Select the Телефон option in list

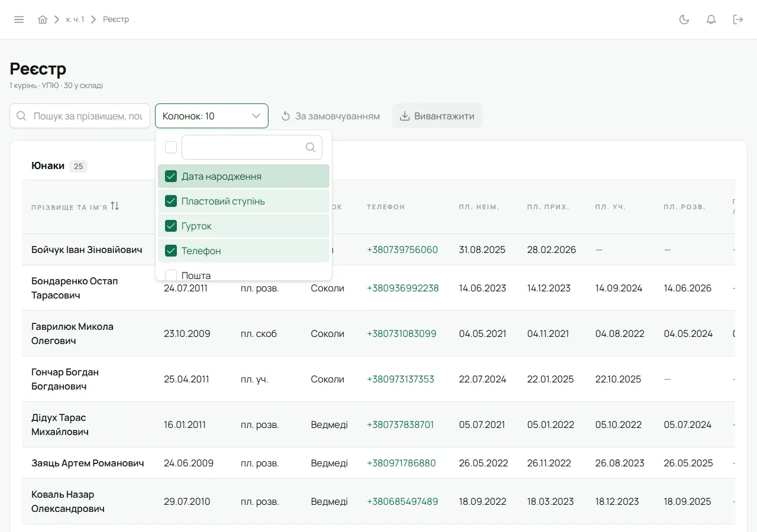[244, 251]
